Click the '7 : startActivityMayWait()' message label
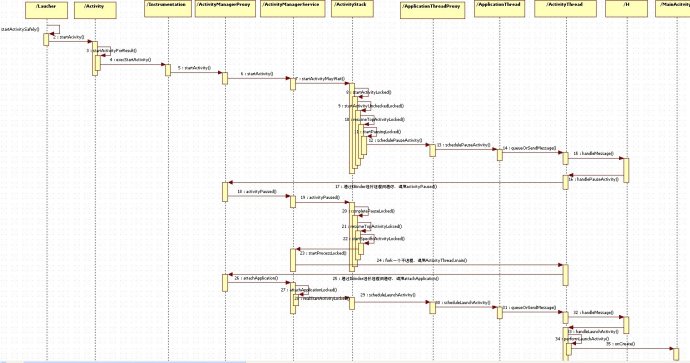 point(319,79)
